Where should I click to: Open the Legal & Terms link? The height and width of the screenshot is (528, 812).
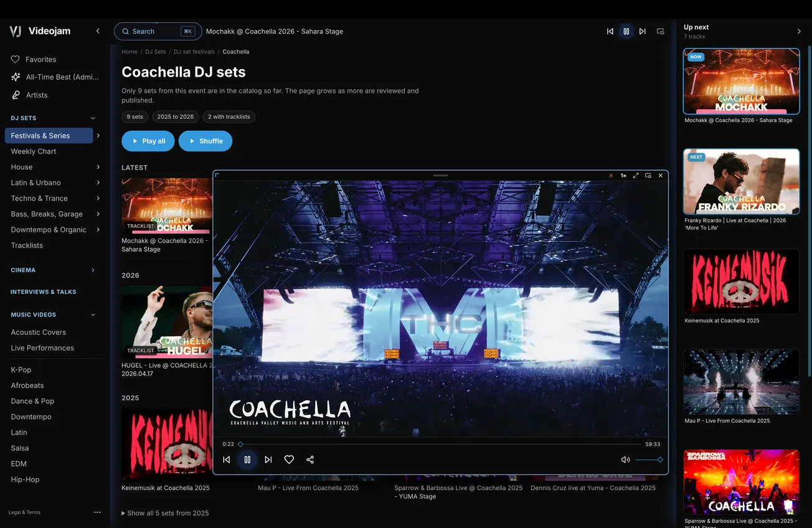(24, 512)
